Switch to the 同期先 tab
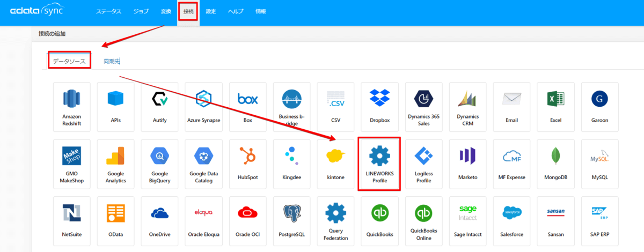 tap(112, 61)
